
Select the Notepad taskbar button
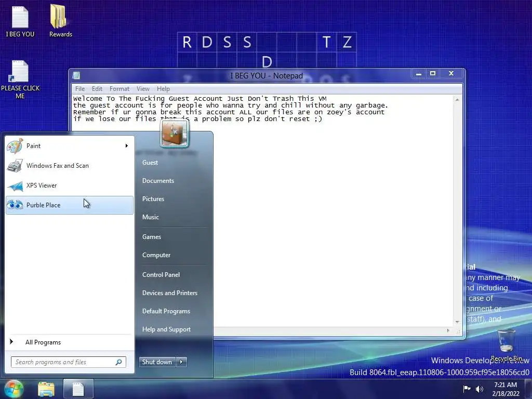tap(78, 389)
